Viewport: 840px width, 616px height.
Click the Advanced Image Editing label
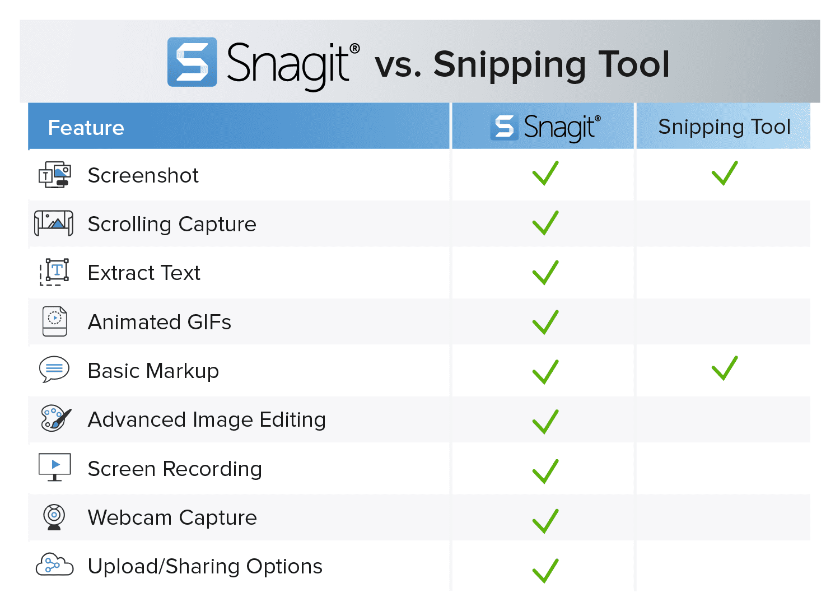207,419
